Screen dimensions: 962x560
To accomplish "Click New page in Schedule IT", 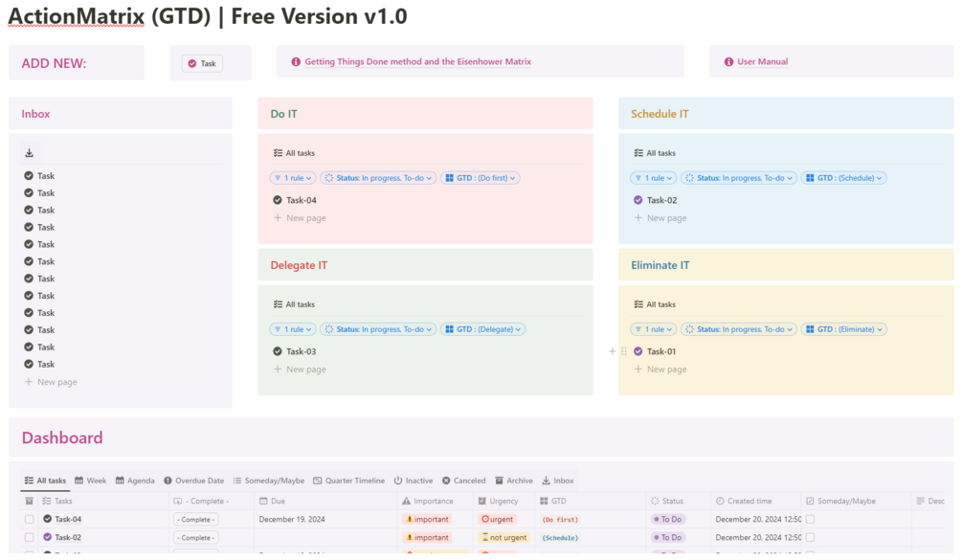I will pyautogui.click(x=660, y=217).
